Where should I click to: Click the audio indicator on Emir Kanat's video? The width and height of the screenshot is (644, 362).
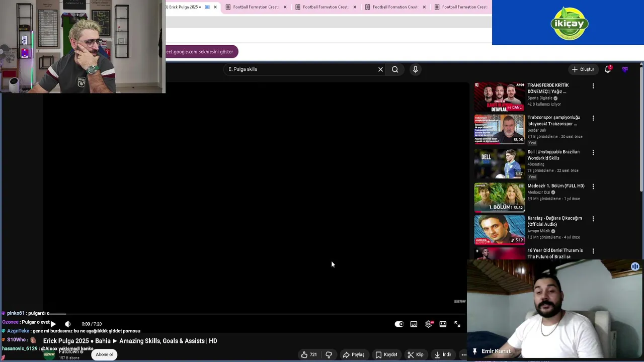point(635,267)
